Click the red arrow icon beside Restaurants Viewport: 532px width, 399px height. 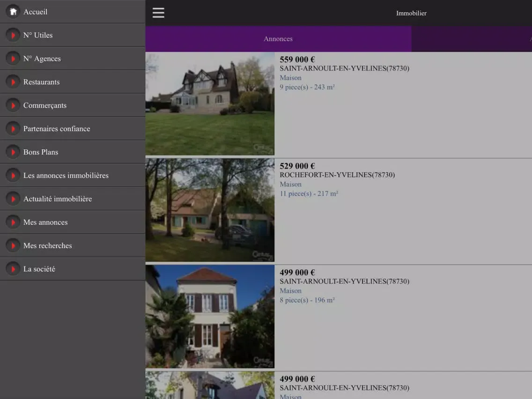pos(13,82)
